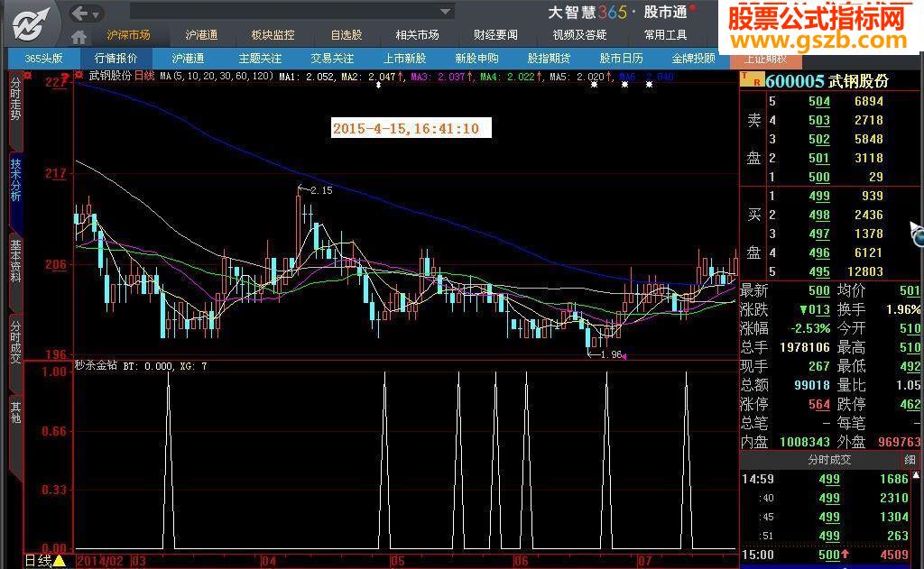
Task: Open the 财经要闻 menu
Action: coord(495,35)
